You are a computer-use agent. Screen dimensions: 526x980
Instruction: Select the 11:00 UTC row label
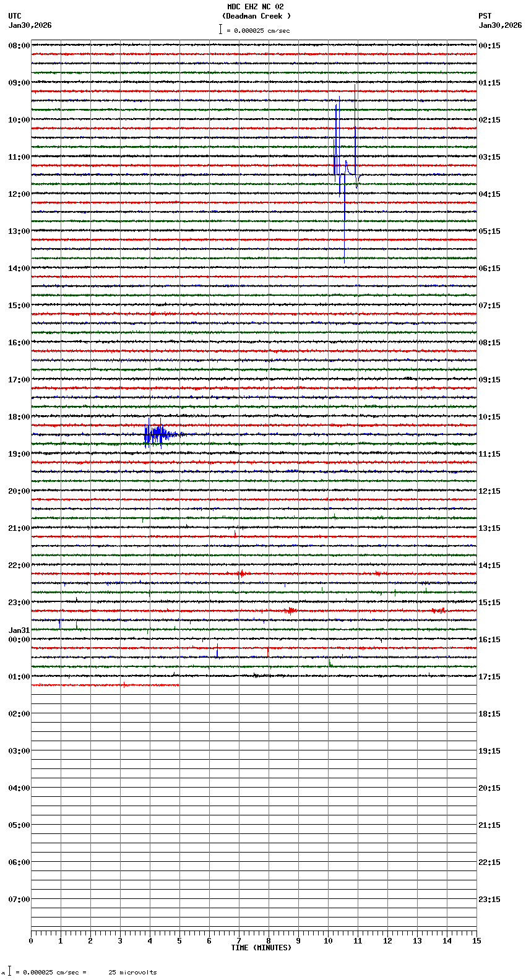click(x=19, y=157)
